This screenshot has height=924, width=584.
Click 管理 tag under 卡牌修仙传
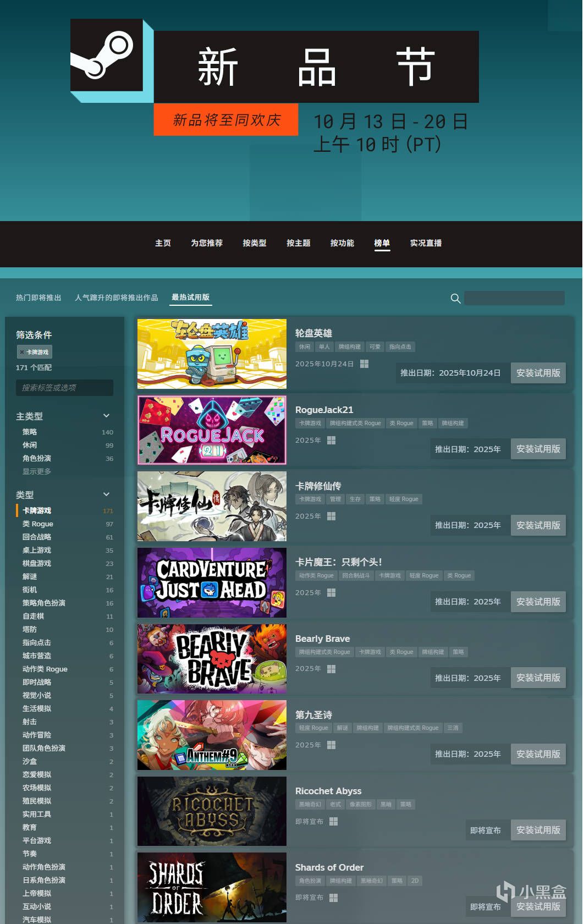click(x=335, y=499)
